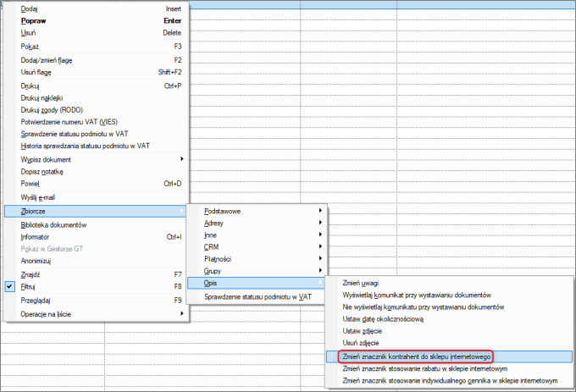Expand Płatności submenu
The height and width of the screenshot is (392, 576).
click(256, 259)
